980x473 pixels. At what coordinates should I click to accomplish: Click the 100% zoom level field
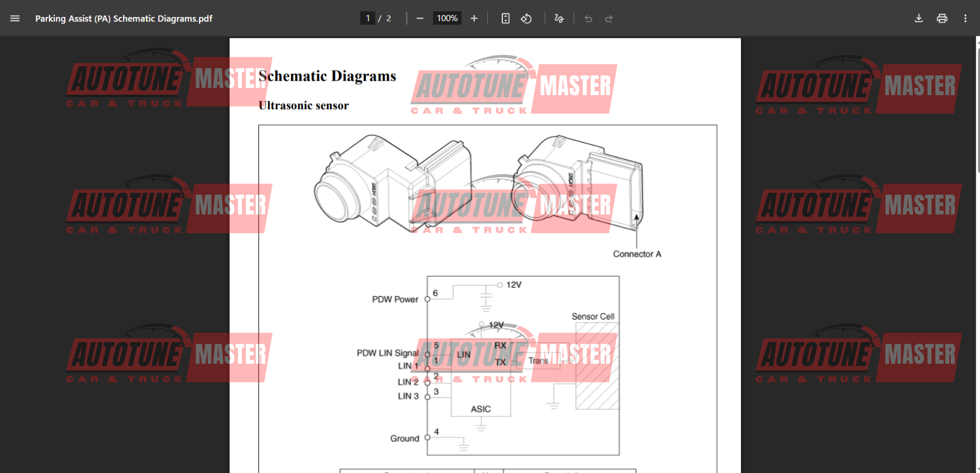447,18
